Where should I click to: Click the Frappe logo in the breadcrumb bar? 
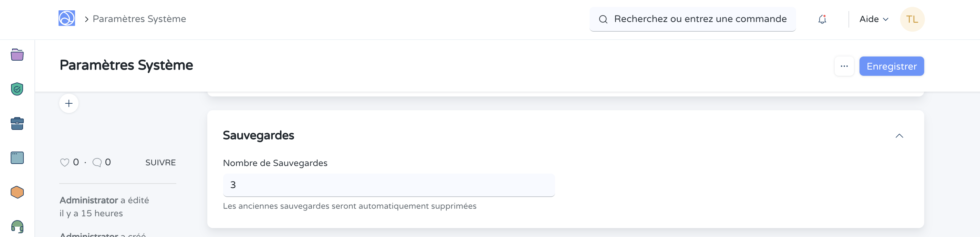[66, 19]
